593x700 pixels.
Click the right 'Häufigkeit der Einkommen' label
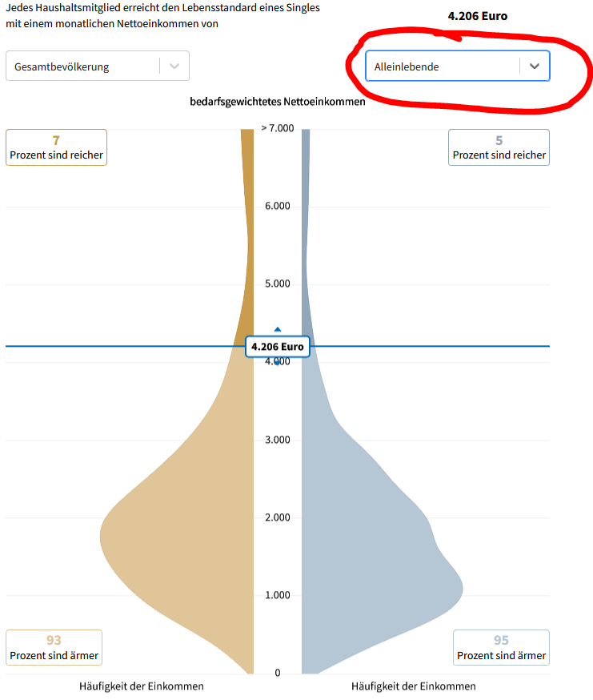(414, 686)
